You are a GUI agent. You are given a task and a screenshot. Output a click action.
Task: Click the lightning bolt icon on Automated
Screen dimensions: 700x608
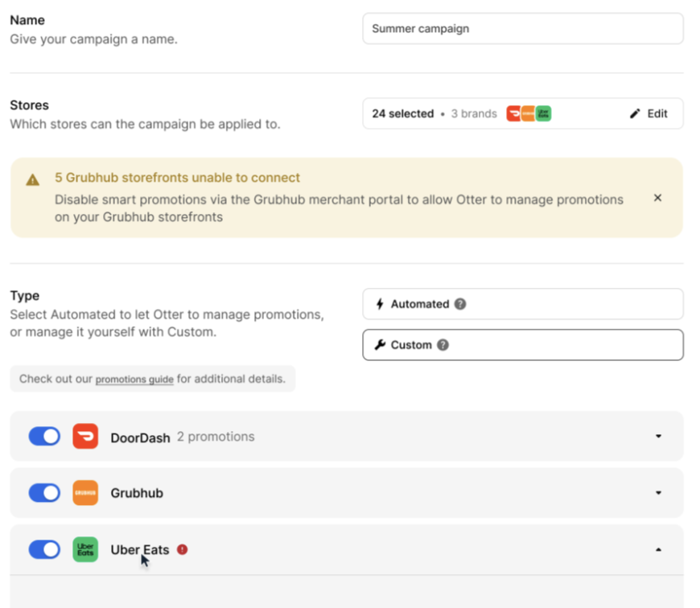point(380,304)
